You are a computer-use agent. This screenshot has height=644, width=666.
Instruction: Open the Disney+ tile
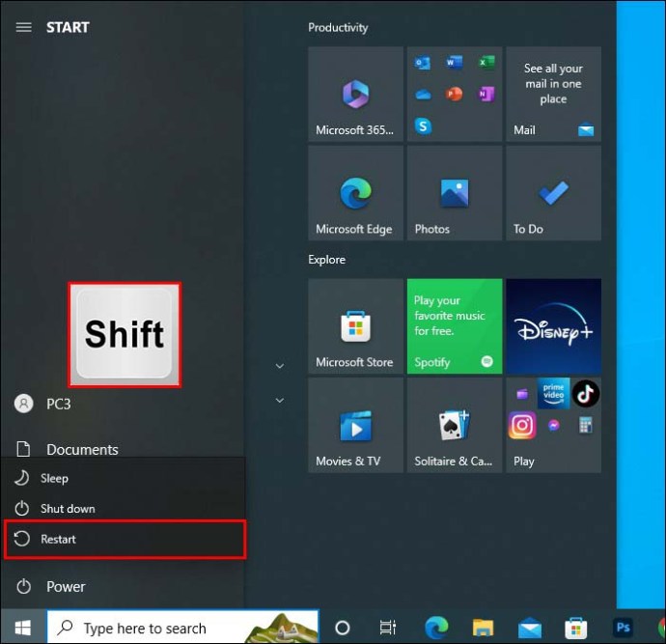coord(553,326)
